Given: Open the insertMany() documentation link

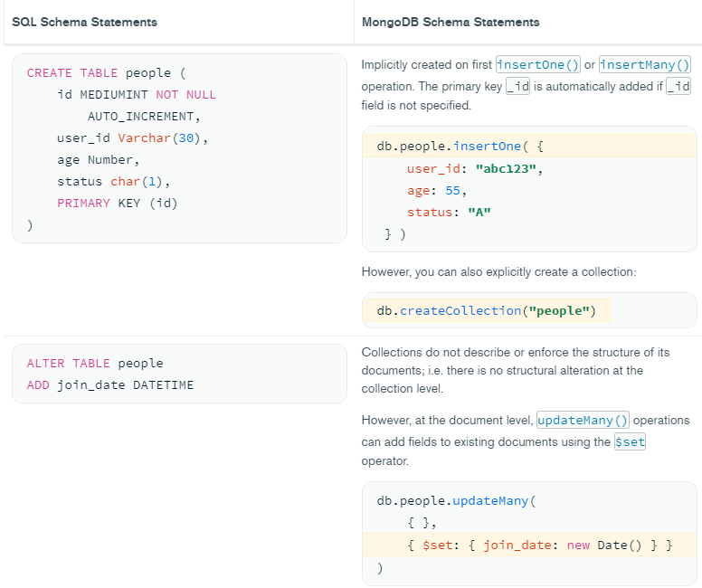Looking at the screenshot, I should (x=644, y=65).
